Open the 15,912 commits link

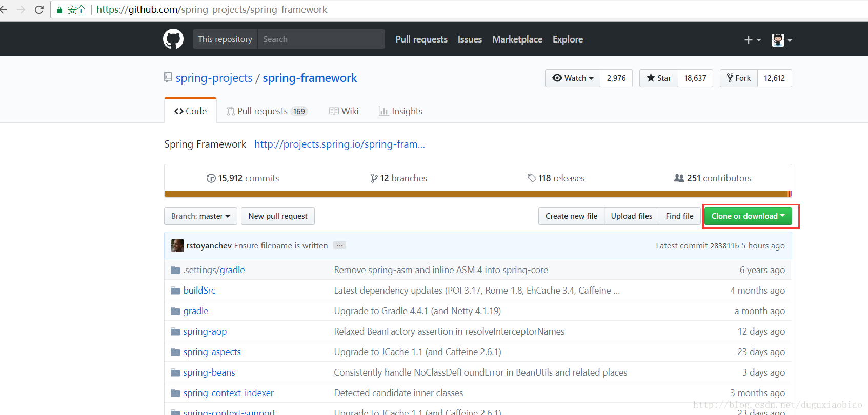pyautogui.click(x=243, y=178)
